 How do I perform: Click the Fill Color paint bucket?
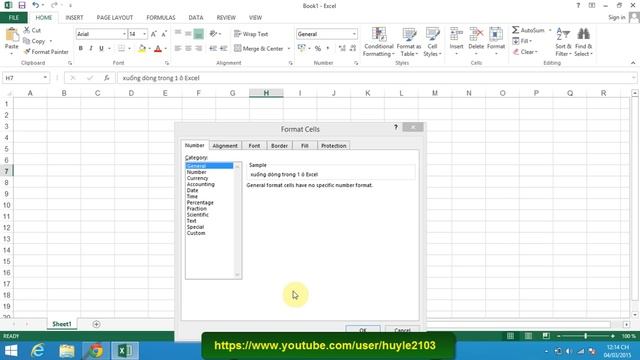142,49
